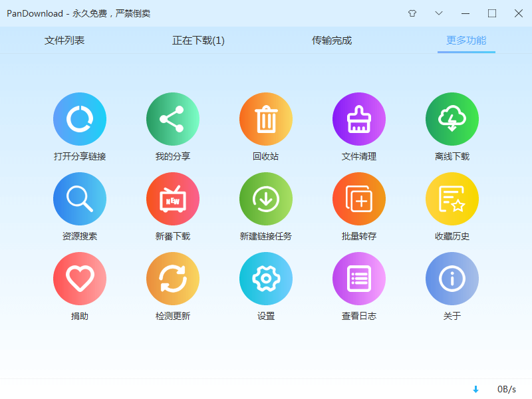Viewport: 532px width, 399px height.
Task: Click the 新建链接任务 text label
Action: (266, 236)
